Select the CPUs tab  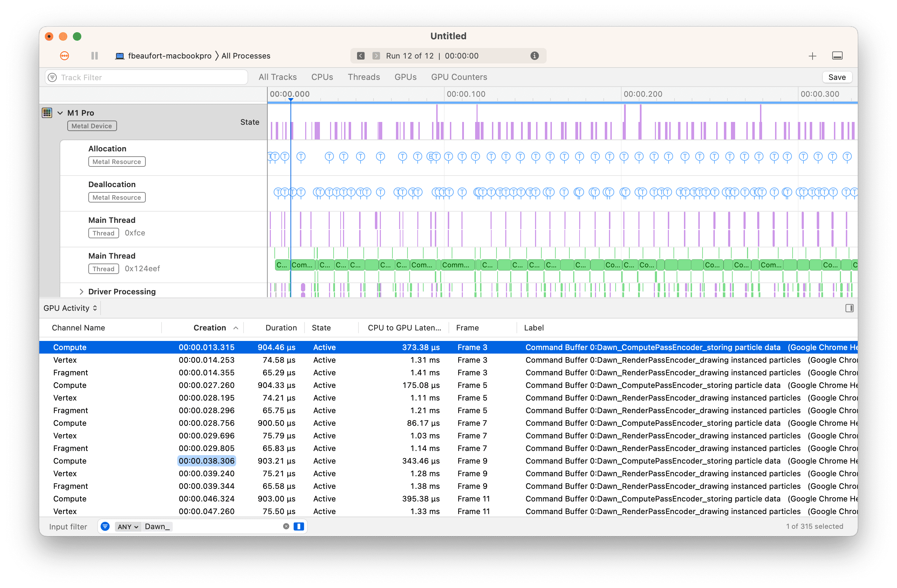pyautogui.click(x=322, y=77)
